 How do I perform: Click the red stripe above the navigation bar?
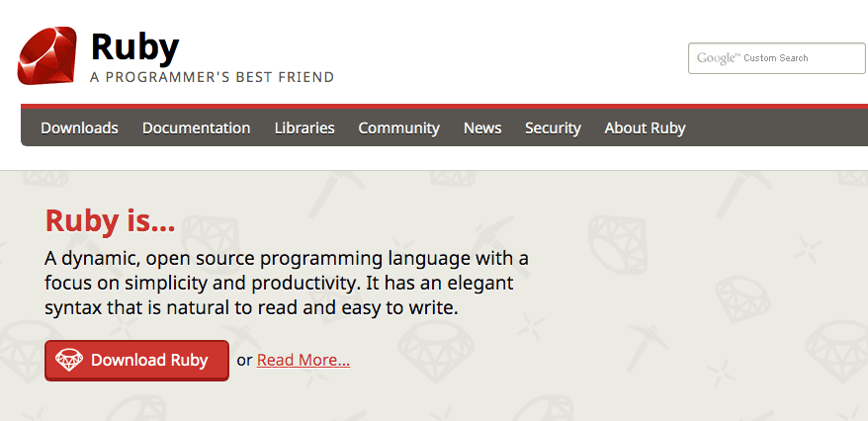(x=445, y=105)
